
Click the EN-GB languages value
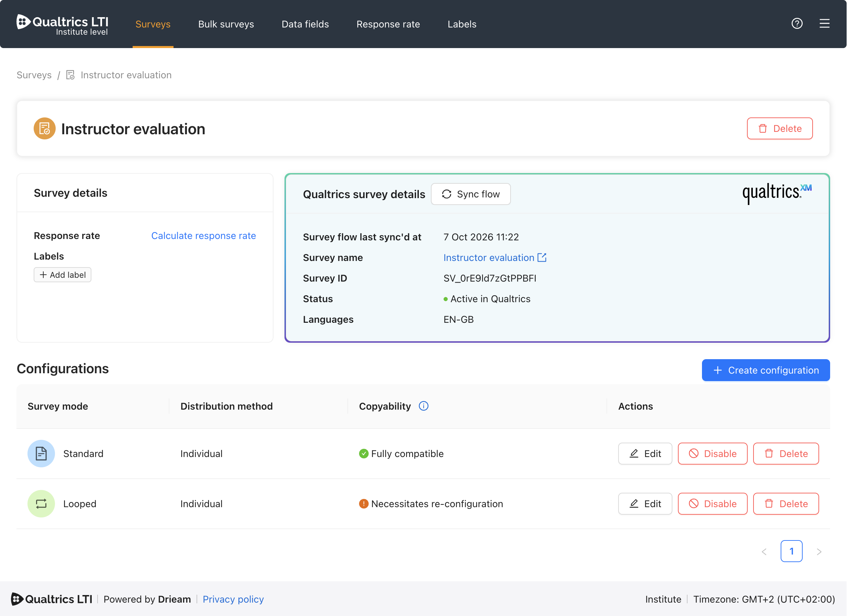click(x=458, y=319)
